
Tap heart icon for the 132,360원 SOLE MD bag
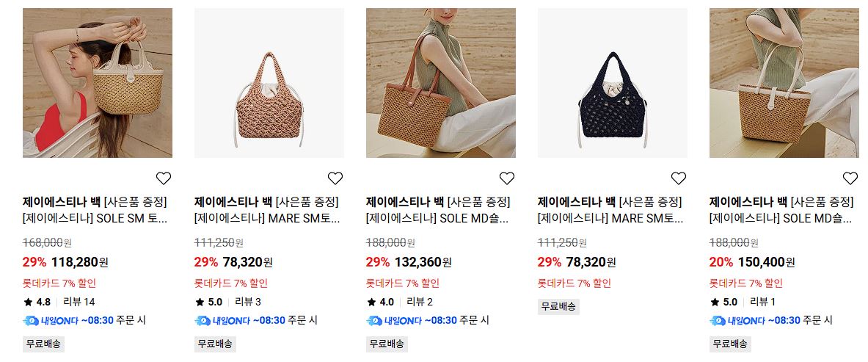506,178
